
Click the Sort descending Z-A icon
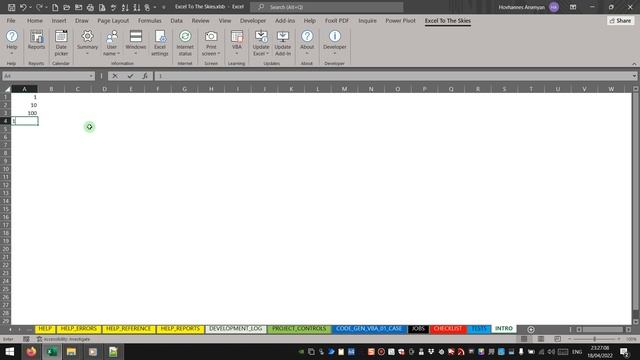137,7
